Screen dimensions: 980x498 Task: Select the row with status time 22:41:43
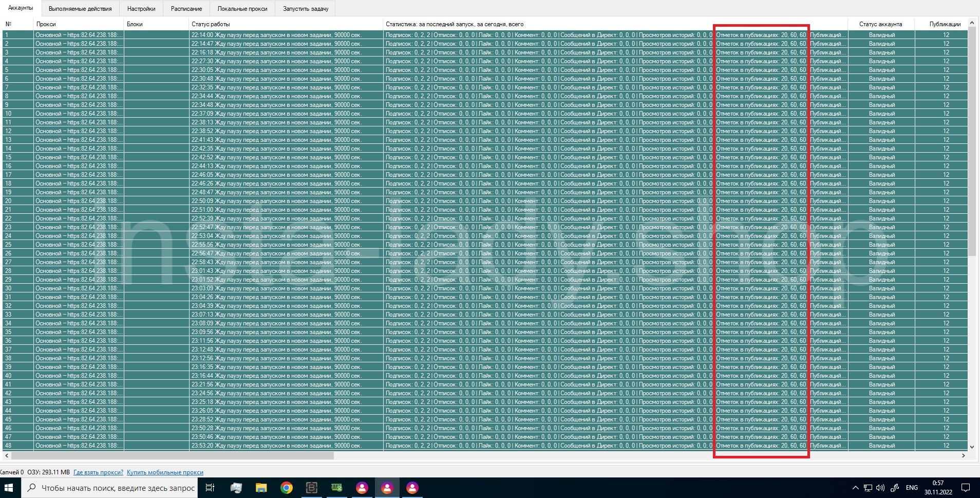[485, 140]
